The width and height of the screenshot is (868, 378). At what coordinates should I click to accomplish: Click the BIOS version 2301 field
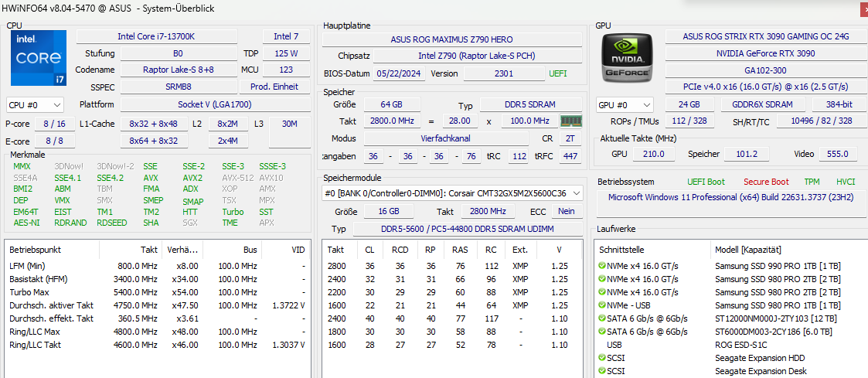504,73
